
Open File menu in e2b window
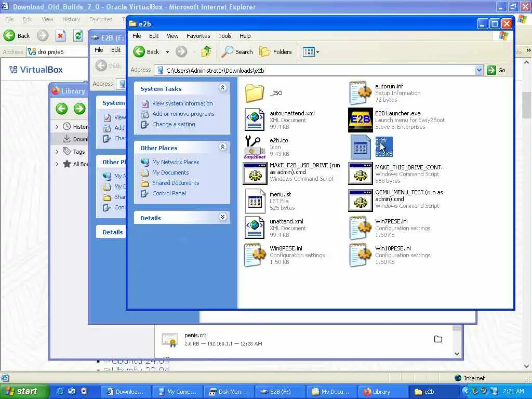click(137, 36)
